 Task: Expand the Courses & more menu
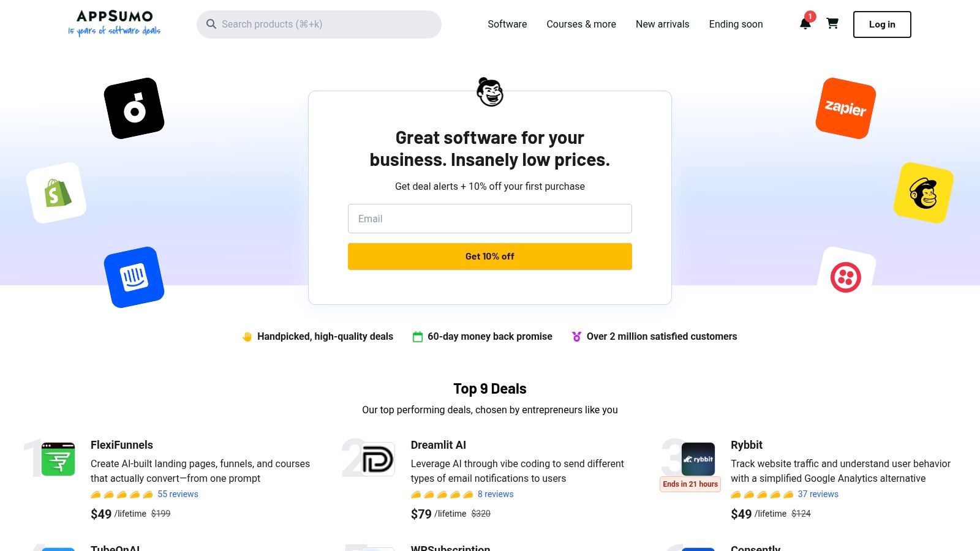tap(581, 24)
